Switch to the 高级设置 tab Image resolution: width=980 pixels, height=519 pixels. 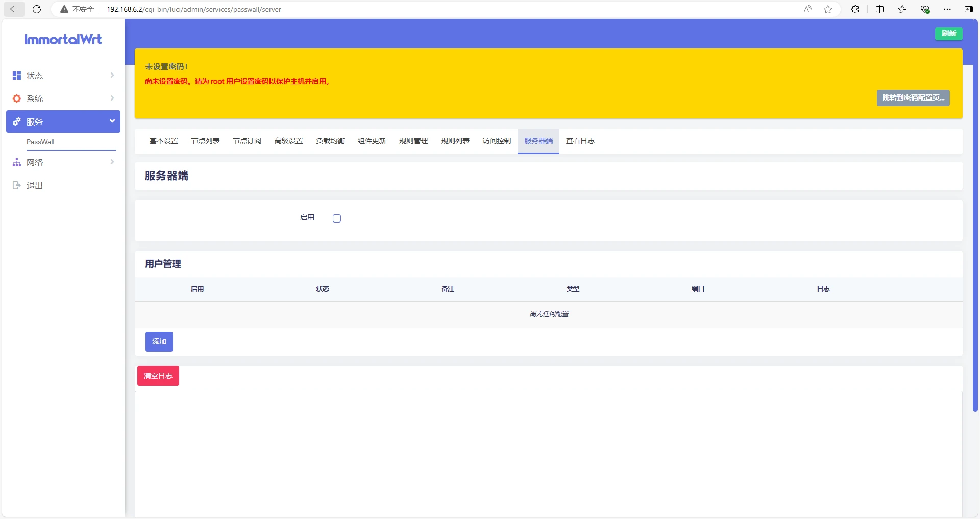[x=289, y=141]
